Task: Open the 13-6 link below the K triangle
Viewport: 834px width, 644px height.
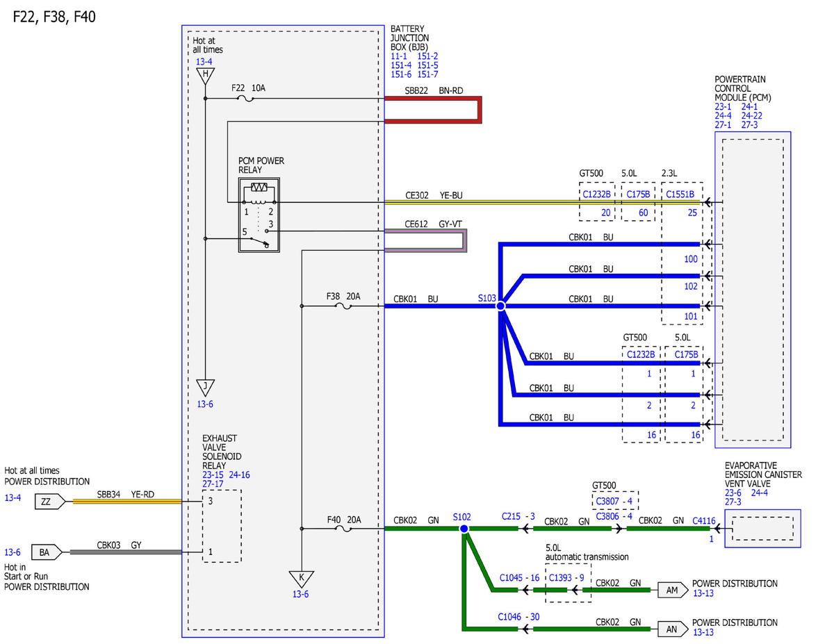Action: (x=300, y=594)
